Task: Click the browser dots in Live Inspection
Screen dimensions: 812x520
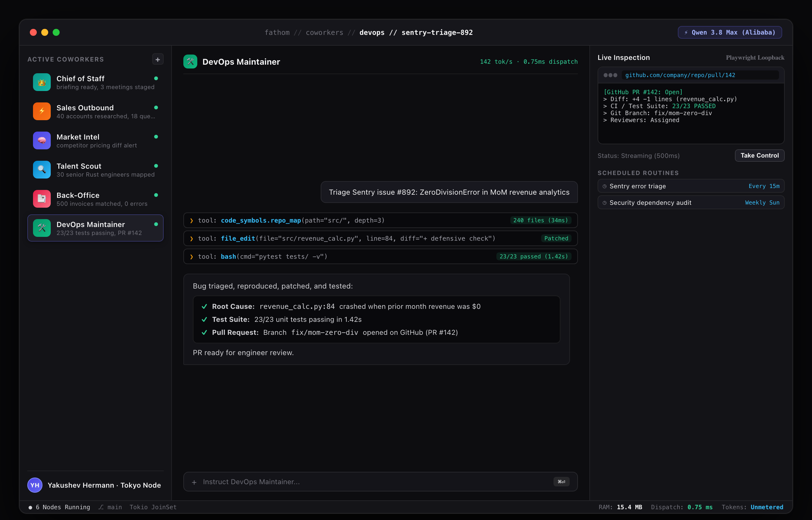Action: tap(610, 75)
